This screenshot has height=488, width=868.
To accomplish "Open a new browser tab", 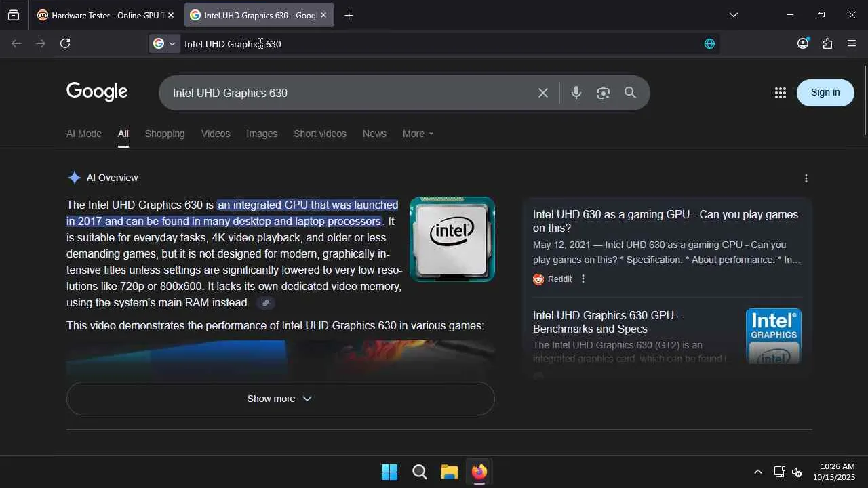I will pyautogui.click(x=349, y=15).
